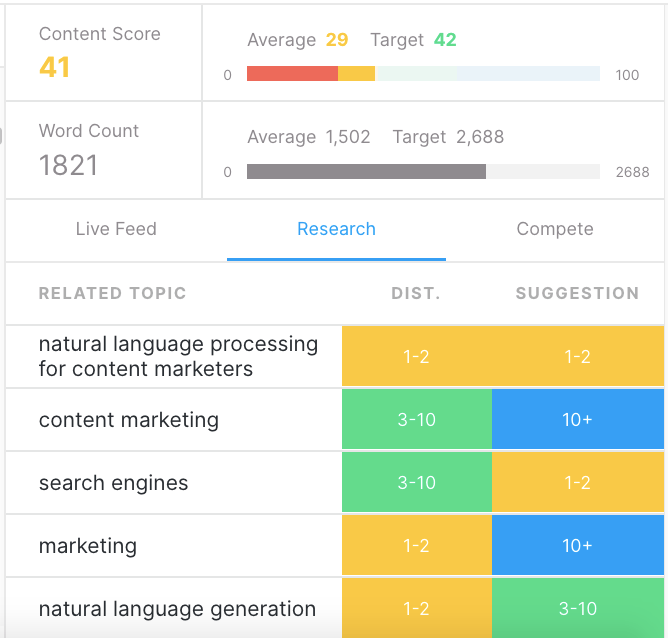The image size is (668, 638).
Task: Sort by the Dist. column header
Action: click(x=416, y=293)
